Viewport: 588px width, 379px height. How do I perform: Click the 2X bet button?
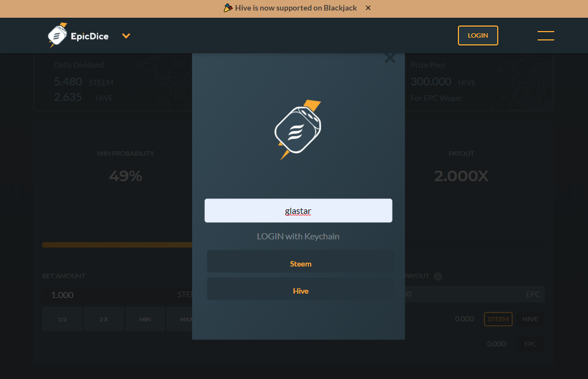104,319
